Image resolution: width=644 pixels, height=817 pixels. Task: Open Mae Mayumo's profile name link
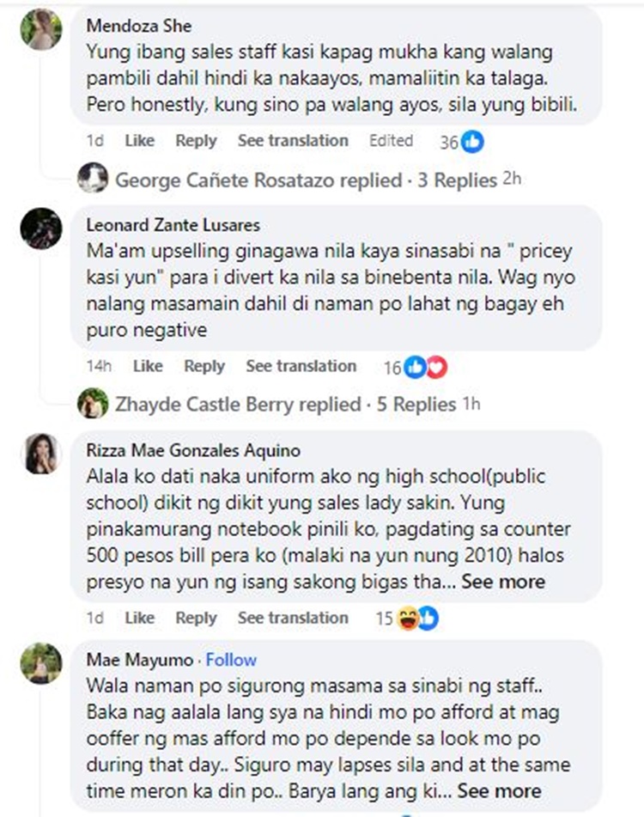pyautogui.click(x=139, y=660)
